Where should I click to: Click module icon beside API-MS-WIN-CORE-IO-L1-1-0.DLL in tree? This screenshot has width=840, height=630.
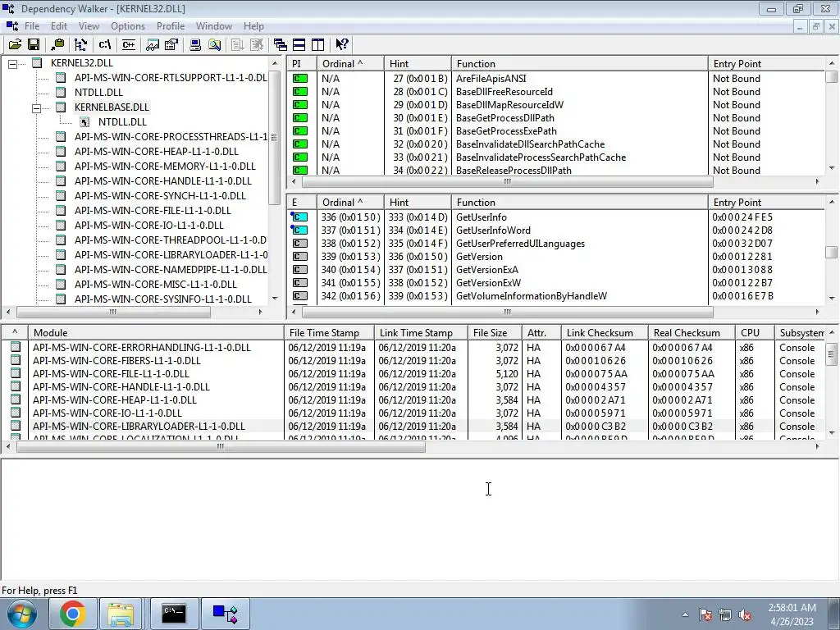pos(61,225)
